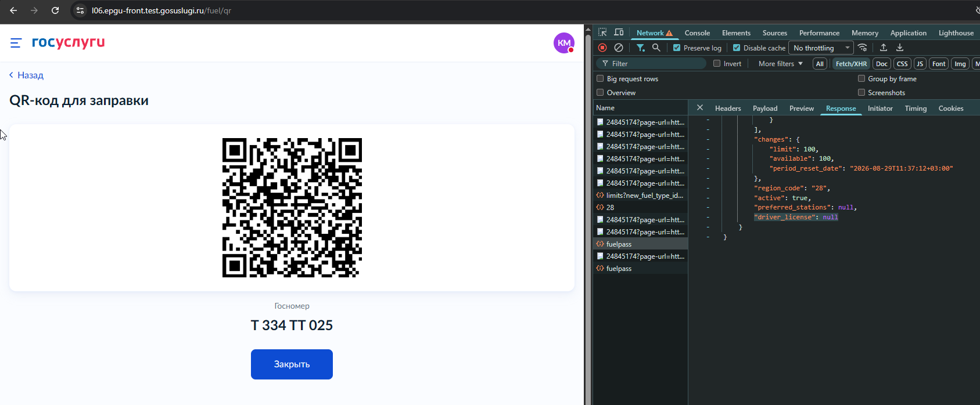
Task: Select the request named '28'
Action: pos(640,208)
